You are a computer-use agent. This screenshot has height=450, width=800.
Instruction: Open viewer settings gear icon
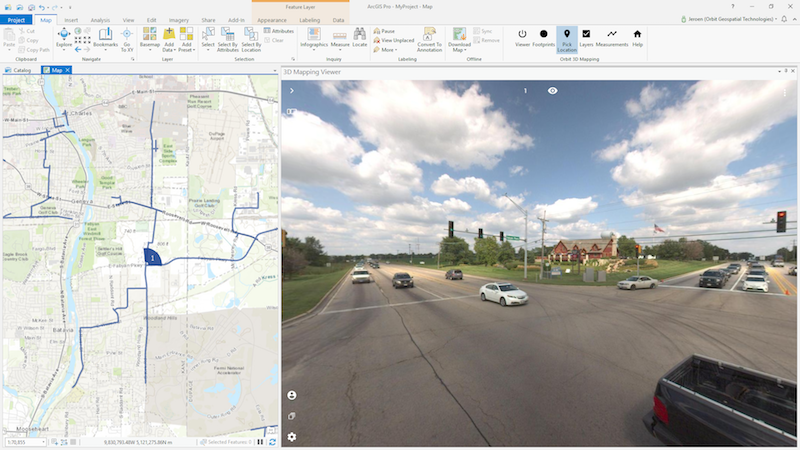291,436
